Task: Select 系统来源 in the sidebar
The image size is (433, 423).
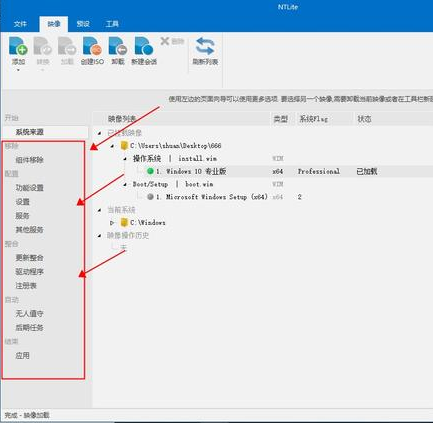Action: click(45, 132)
